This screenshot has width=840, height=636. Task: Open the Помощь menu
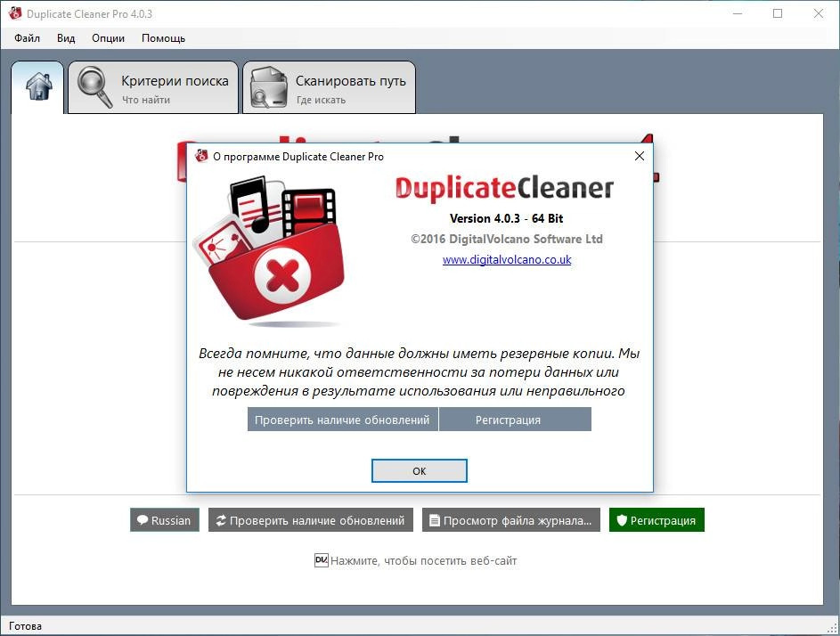(x=163, y=38)
